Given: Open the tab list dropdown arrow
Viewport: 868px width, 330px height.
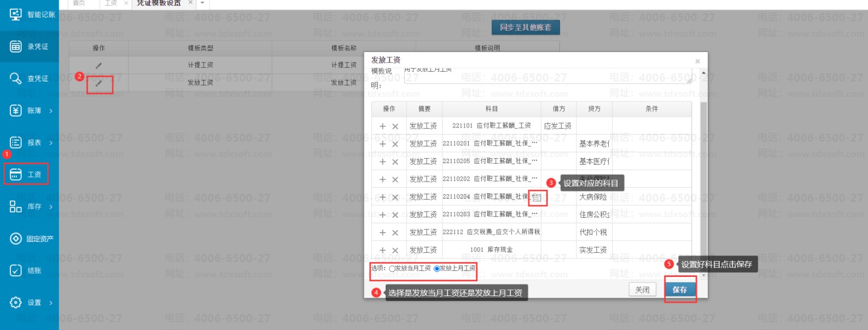Looking at the screenshot, I should click(x=202, y=3).
